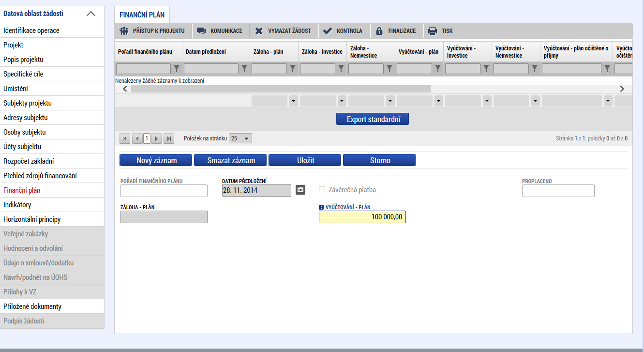
Task: Click the horizontal scrollbar thumb of grid
Action: (x=281, y=89)
